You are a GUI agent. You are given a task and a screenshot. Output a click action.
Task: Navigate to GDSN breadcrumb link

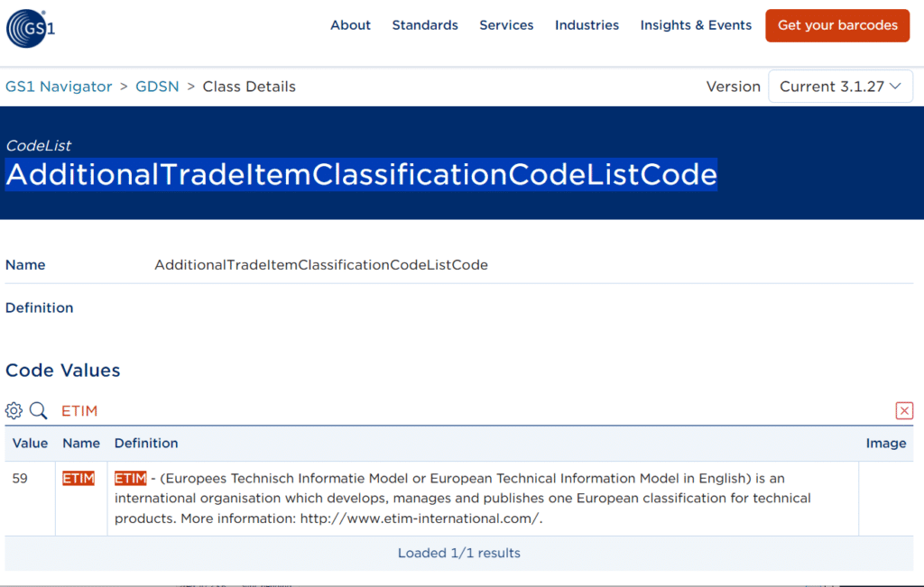tap(157, 87)
